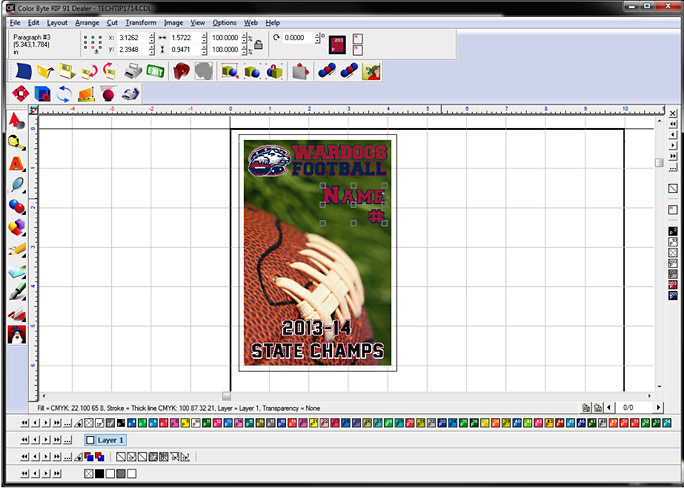
Task: Click the first yellow palette swatch
Action: [185, 423]
